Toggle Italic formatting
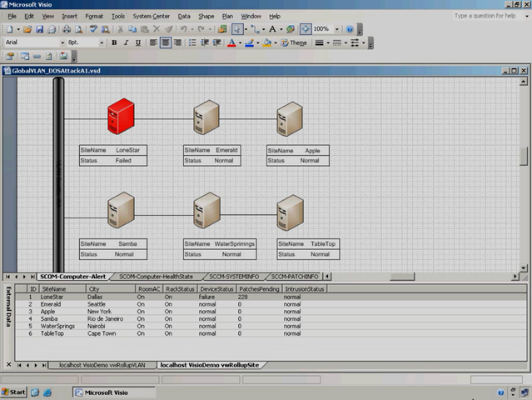Screen dimensions: 532x400 (126, 42)
